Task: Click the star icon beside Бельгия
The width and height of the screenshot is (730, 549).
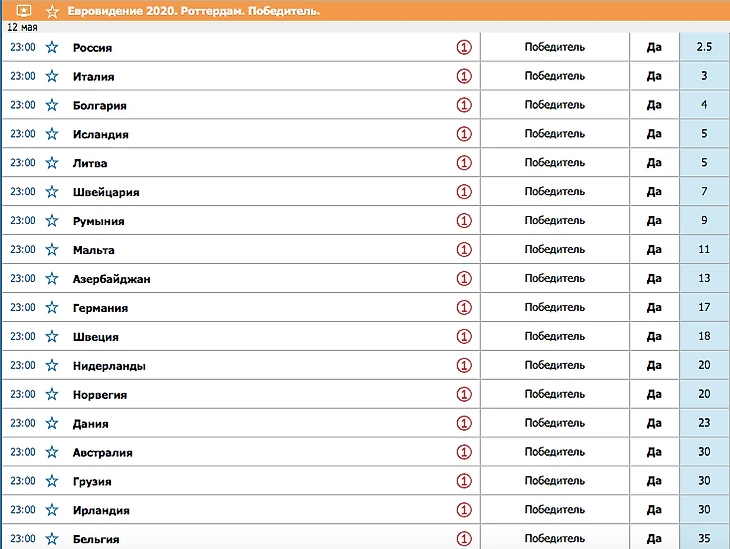Action: coord(52,539)
